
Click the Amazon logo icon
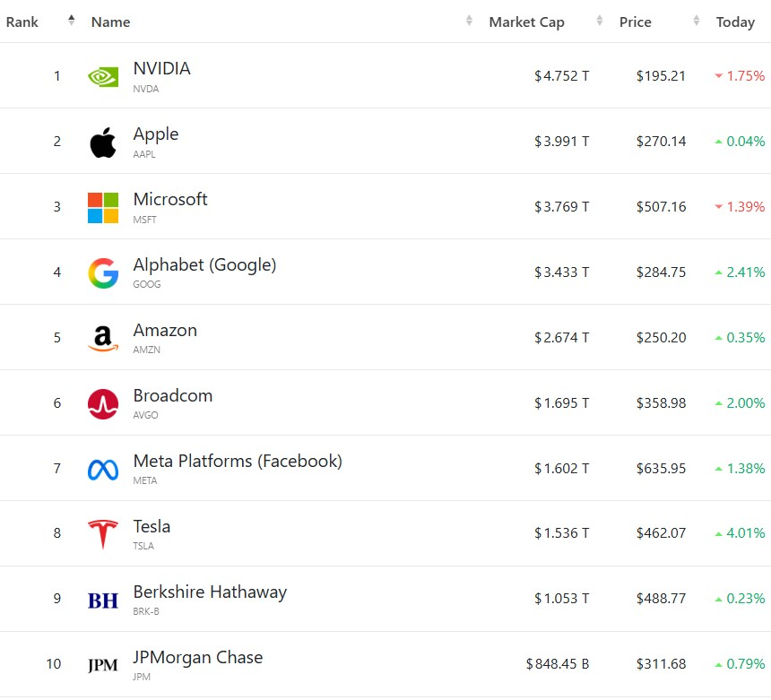(103, 338)
